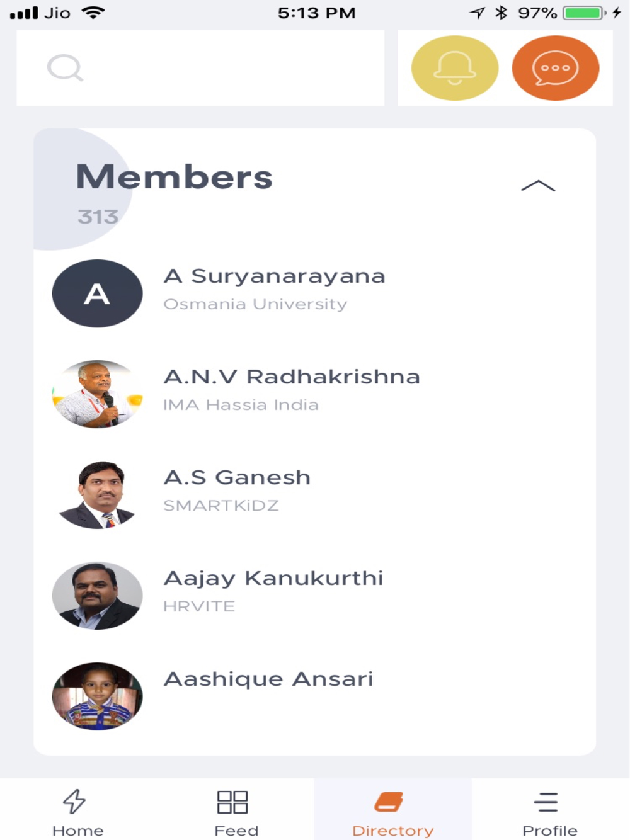Tap A.S Ganesh's profile photo
The width and height of the screenshot is (630, 840).
(97, 495)
